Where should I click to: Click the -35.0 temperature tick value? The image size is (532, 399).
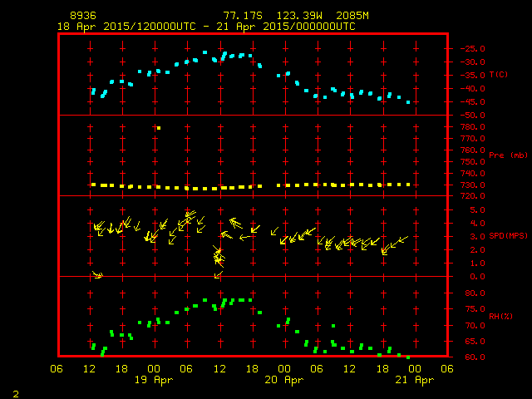click(x=473, y=76)
